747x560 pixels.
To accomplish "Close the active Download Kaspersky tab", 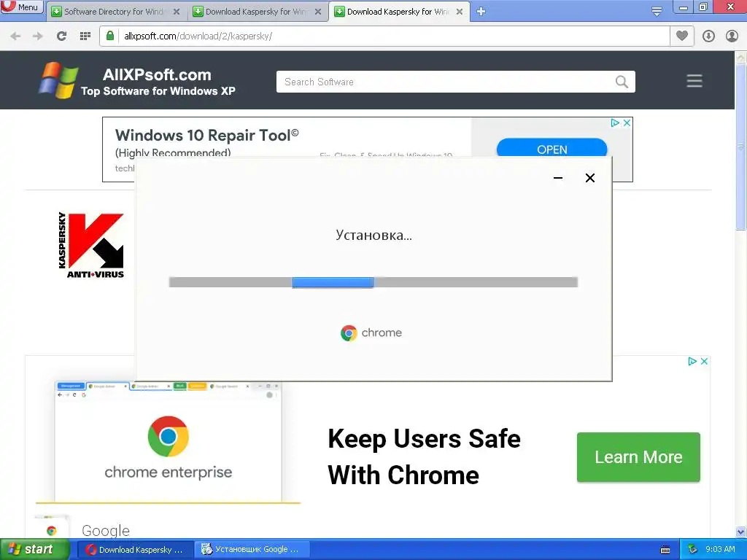I will click(x=460, y=12).
